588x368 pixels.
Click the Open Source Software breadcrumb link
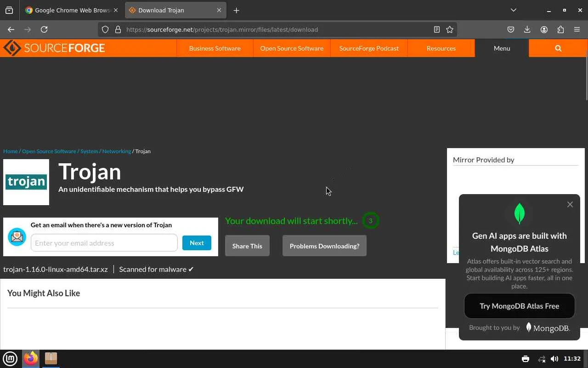49,151
